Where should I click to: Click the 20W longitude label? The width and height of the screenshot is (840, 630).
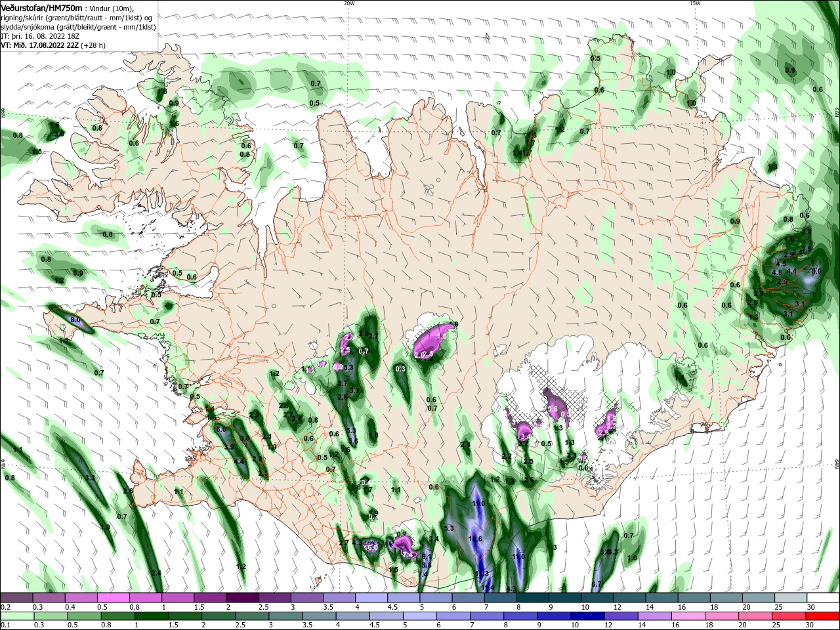pos(349,3)
